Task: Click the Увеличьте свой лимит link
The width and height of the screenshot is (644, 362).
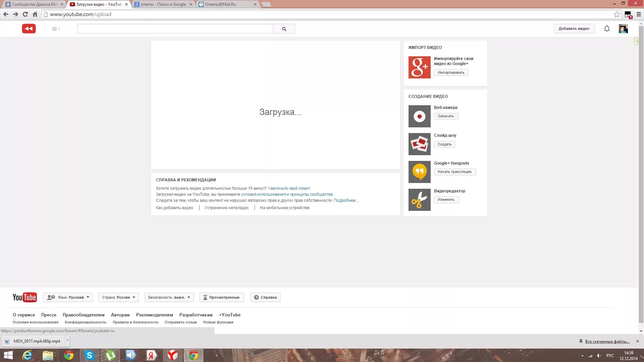Action: (289, 188)
